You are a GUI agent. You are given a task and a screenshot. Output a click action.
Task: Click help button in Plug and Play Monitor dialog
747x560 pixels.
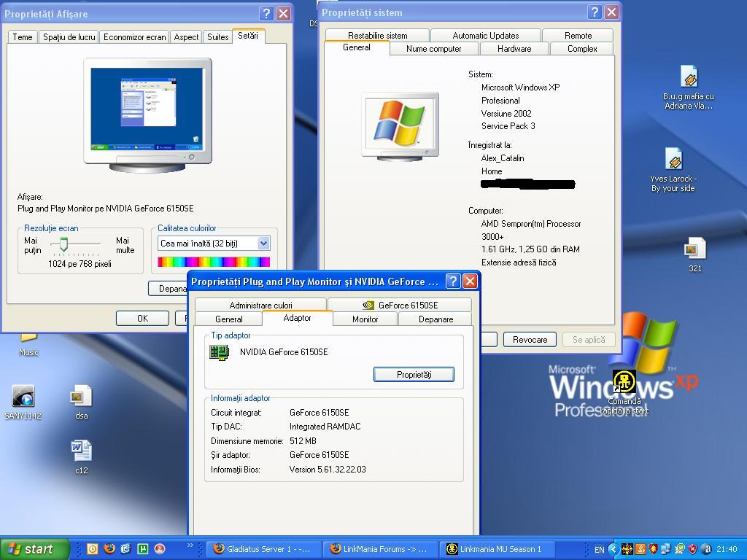[453, 281]
